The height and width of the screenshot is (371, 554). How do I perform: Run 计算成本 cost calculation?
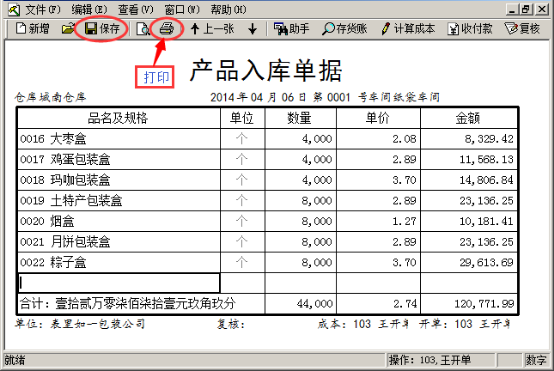408,29
